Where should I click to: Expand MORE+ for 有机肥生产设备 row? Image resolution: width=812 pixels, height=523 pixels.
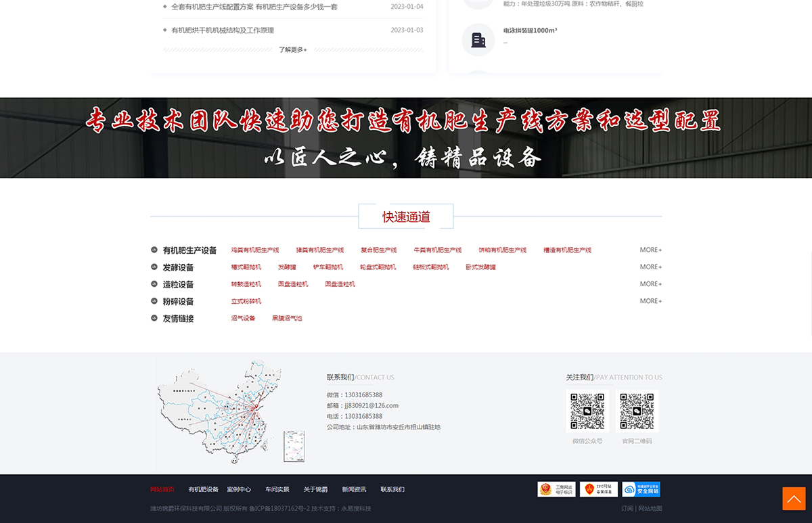[x=650, y=250]
